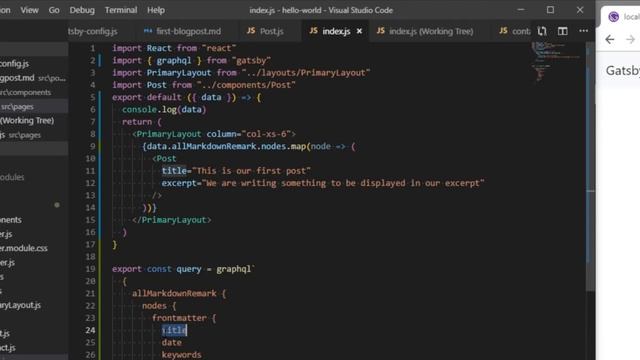Open the View menu
The height and width of the screenshot is (360, 640).
(29, 10)
